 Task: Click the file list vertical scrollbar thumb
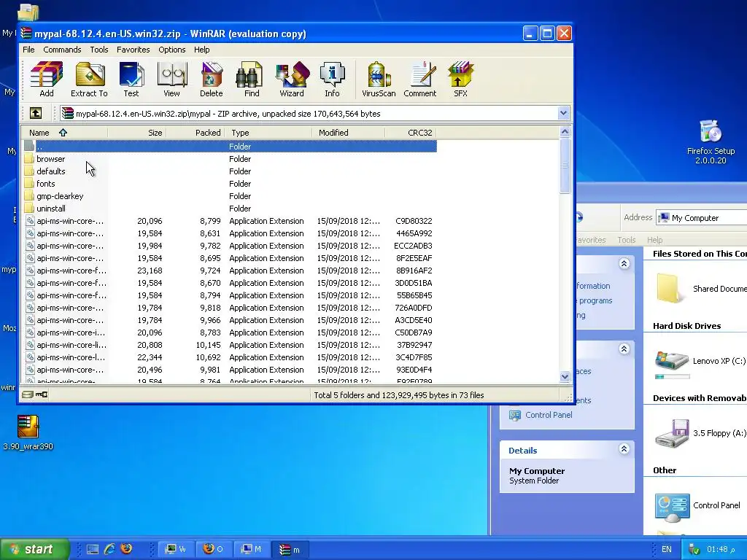coord(565,166)
